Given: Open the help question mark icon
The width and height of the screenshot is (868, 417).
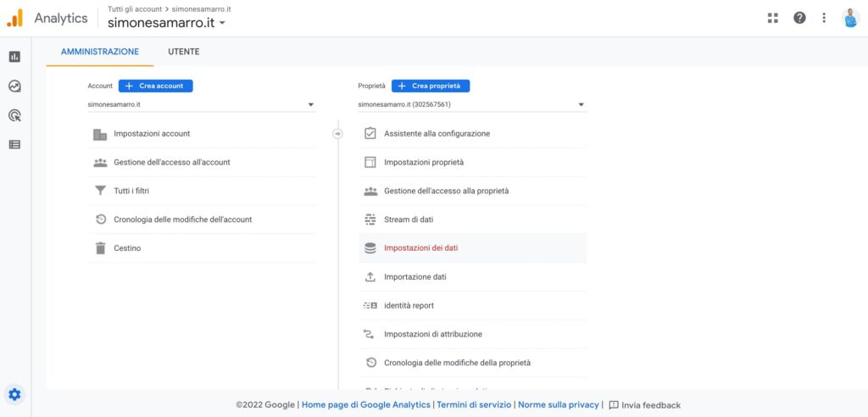Looking at the screenshot, I should click(799, 18).
